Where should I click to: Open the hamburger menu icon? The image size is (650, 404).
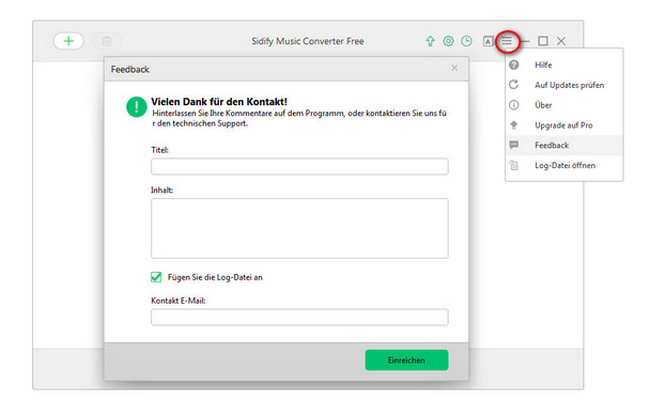(507, 41)
